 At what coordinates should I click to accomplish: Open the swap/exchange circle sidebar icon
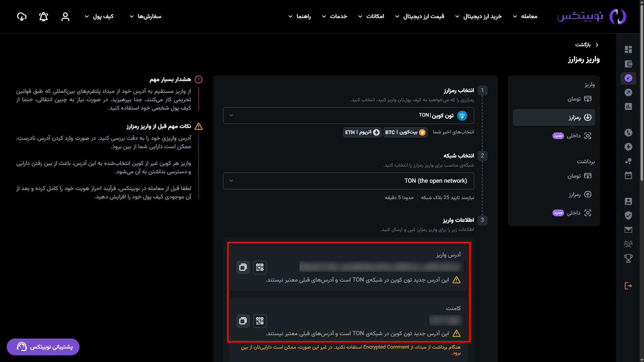click(x=628, y=133)
